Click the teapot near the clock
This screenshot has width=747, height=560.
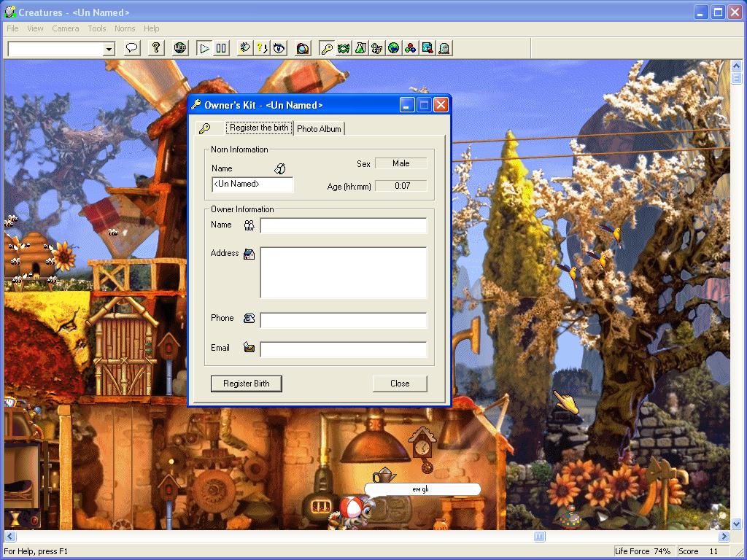(x=384, y=475)
